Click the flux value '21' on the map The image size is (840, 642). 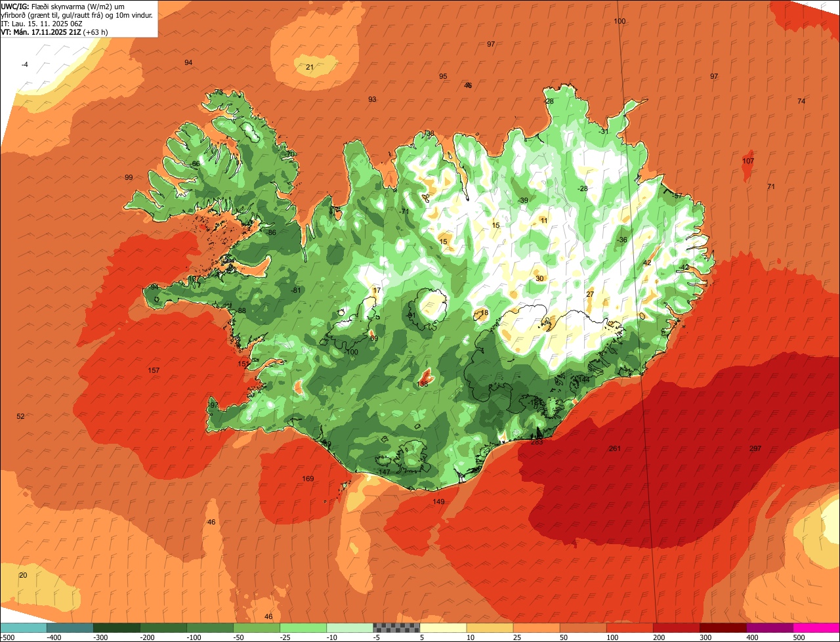[310, 67]
